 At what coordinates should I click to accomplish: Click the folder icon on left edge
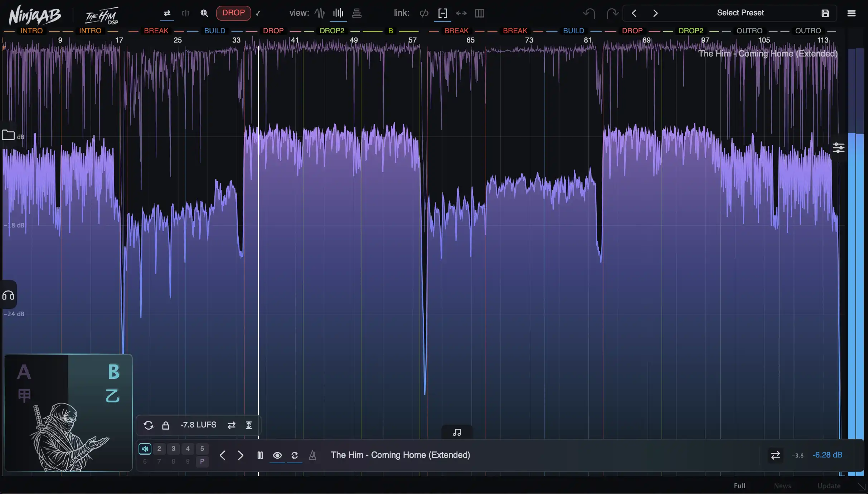(x=8, y=135)
